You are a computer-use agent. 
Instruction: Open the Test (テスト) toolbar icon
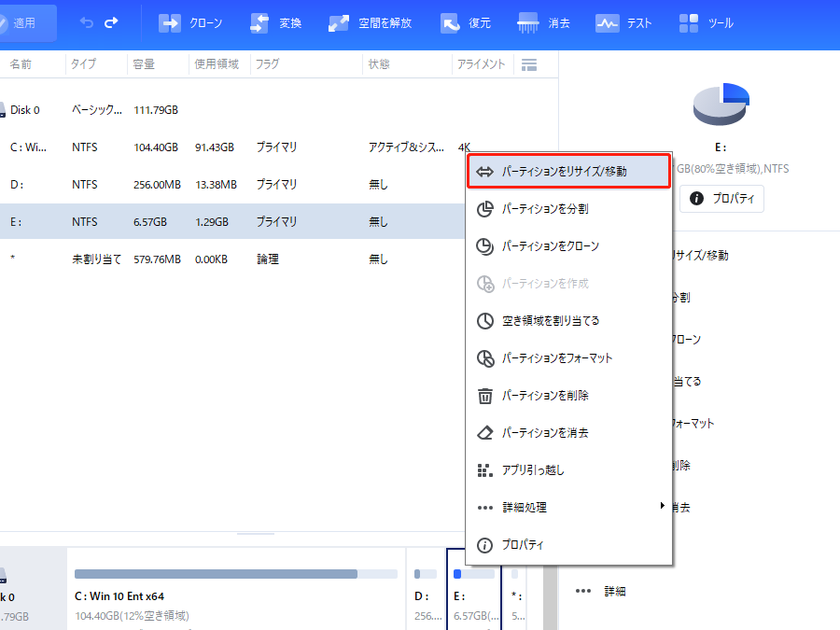(608, 23)
